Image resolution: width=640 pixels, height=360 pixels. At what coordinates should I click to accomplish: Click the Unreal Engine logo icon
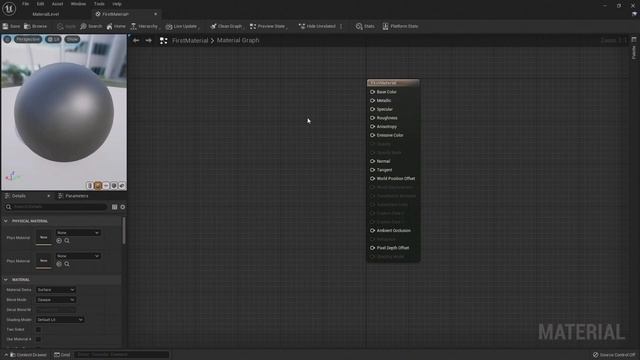pos(9,8)
